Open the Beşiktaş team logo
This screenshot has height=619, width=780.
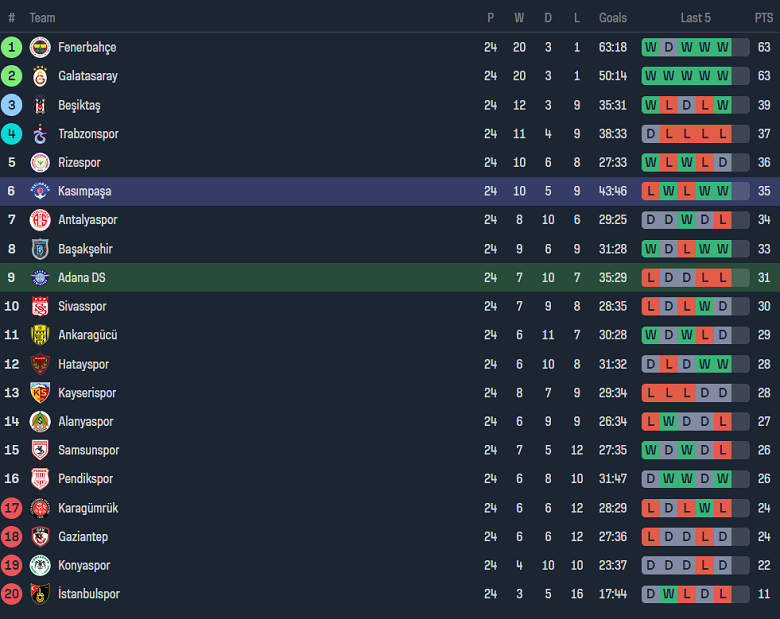(40, 105)
